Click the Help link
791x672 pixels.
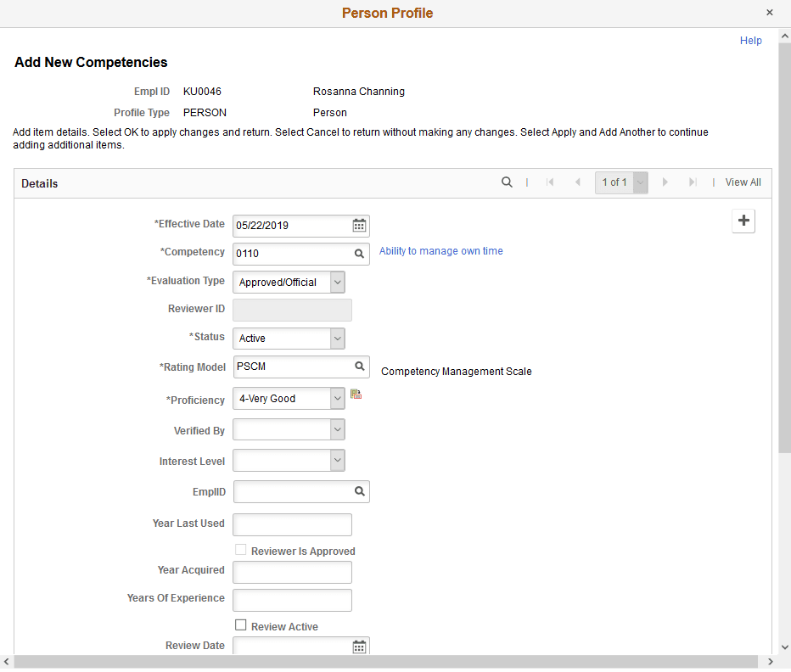click(x=750, y=40)
